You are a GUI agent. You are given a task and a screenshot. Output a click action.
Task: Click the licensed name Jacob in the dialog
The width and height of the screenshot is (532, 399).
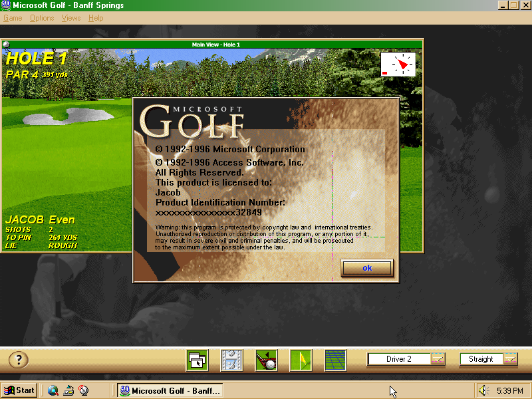point(168,192)
